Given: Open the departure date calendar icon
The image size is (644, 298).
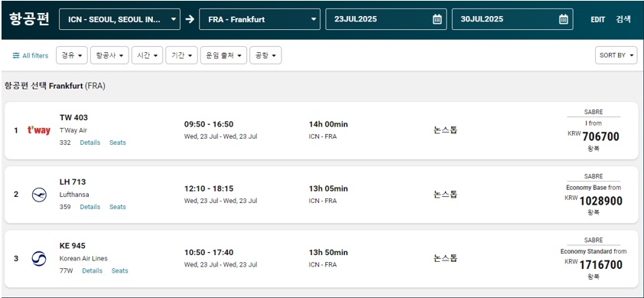Looking at the screenshot, I should [x=437, y=19].
